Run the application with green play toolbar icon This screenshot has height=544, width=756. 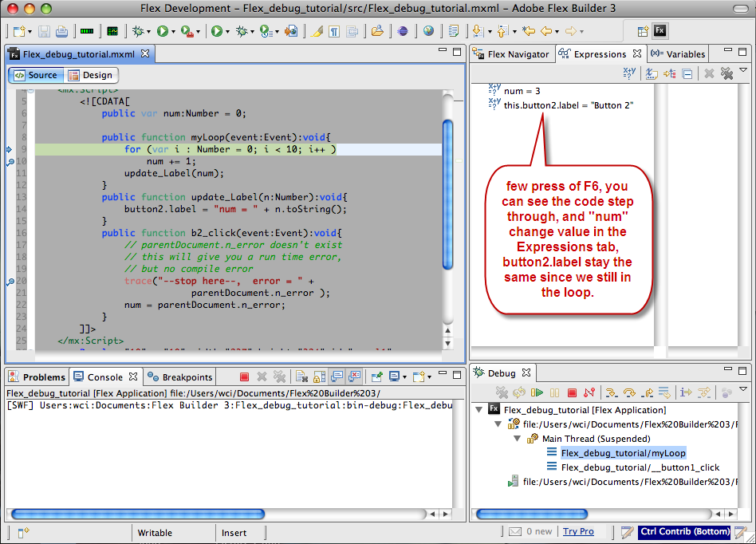(162, 30)
